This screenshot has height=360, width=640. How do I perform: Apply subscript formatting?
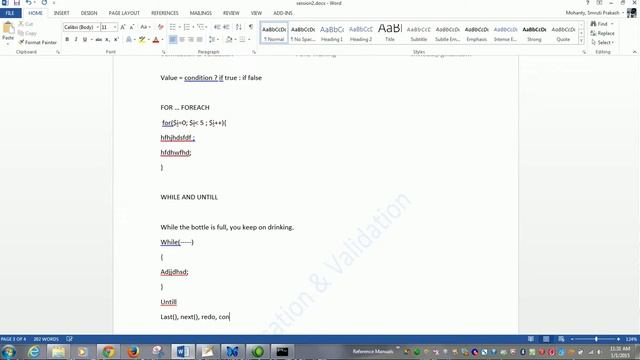107,40
